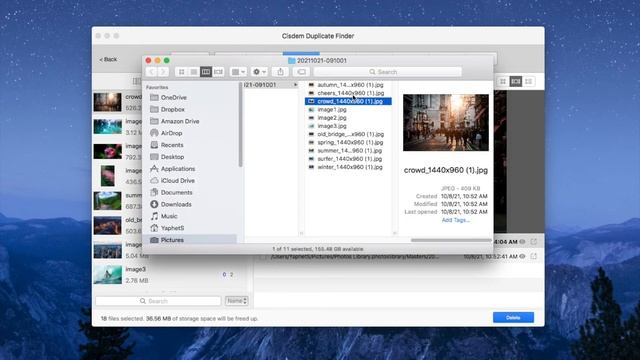Open the Finder group-by dropdown
Image resolution: width=640 pixels, height=360 pixels.
tap(238, 72)
